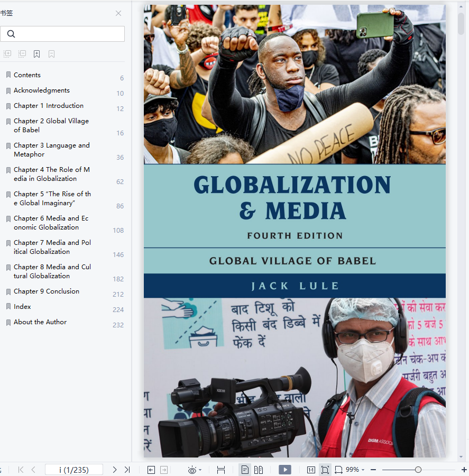Open Chapter 4 Role of Media bookmark

[x=52, y=174]
